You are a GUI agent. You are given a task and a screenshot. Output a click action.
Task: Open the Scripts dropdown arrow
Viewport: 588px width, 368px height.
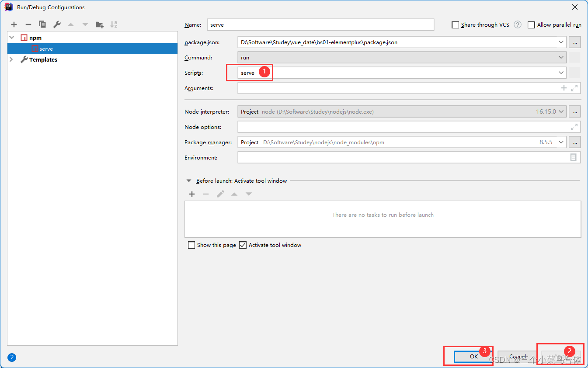click(561, 73)
